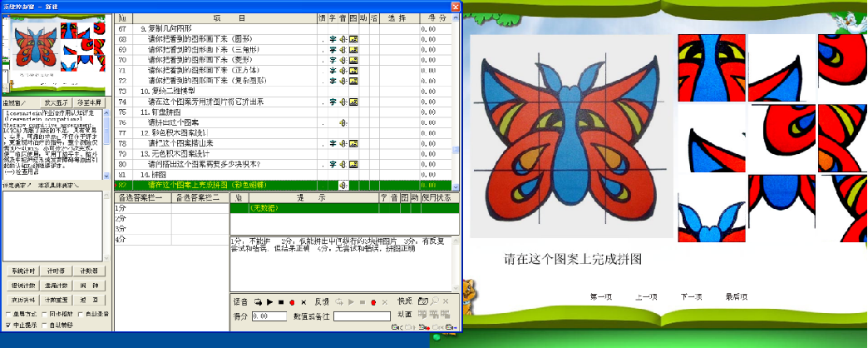Click the picture icon in row 68
This screenshot has height=348, width=868.
353,39
